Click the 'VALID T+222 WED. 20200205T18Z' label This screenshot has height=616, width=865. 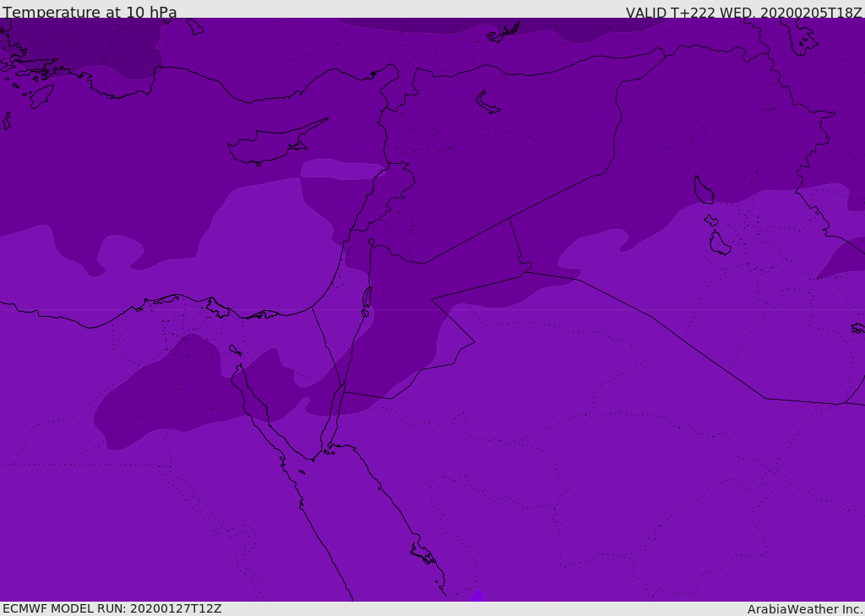(x=743, y=12)
